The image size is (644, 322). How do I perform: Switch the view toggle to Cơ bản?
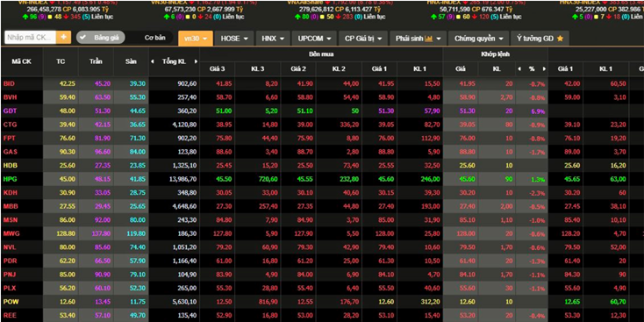coord(154,38)
